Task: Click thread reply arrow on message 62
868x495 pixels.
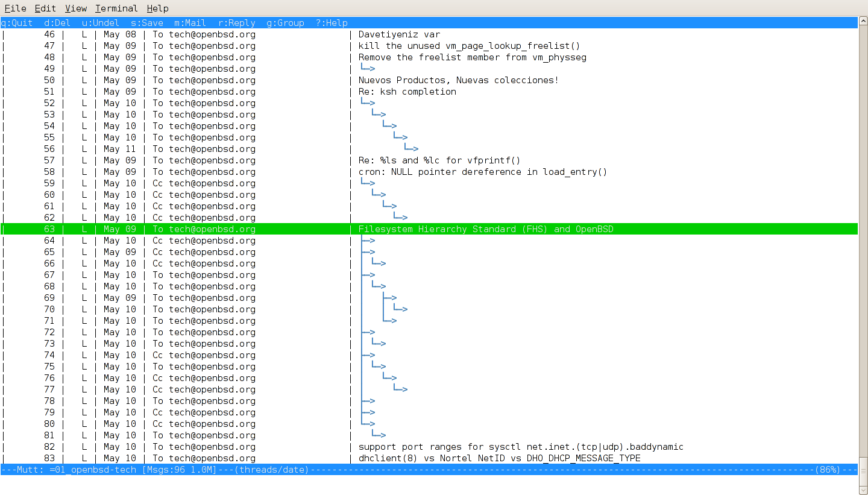Action: [400, 218]
